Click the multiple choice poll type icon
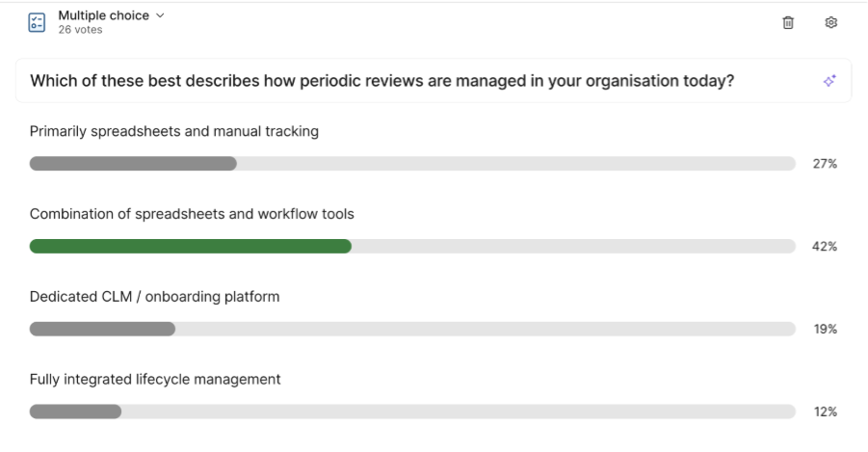Screen dimensions: 868x452 click(37, 22)
